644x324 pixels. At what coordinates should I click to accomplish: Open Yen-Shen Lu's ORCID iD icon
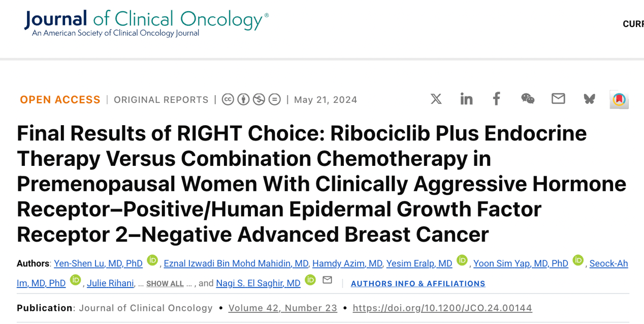(x=152, y=260)
